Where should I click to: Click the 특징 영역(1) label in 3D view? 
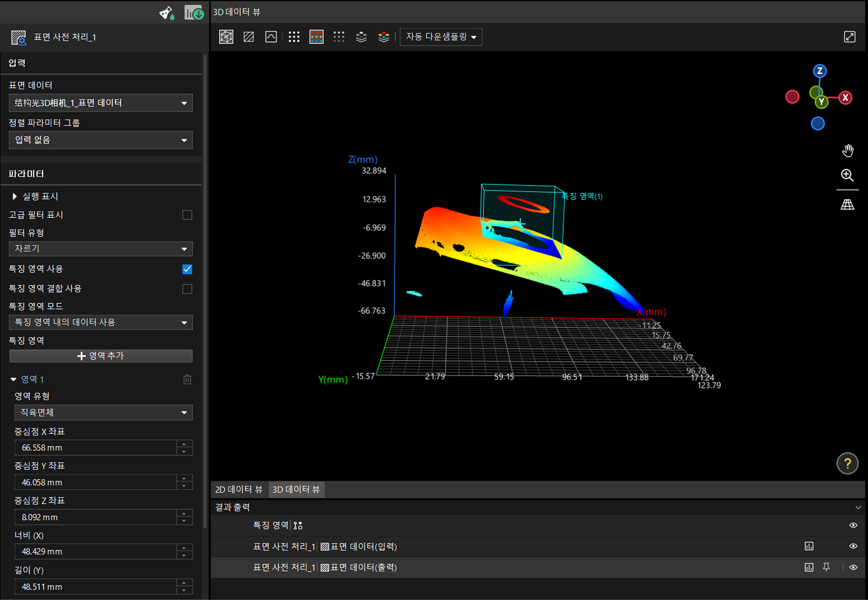click(x=582, y=196)
